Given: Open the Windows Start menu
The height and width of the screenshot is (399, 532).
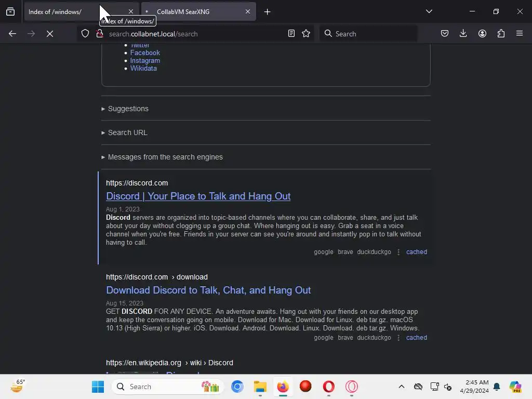Looking at the screenshot, I should (x=98, y=387).
